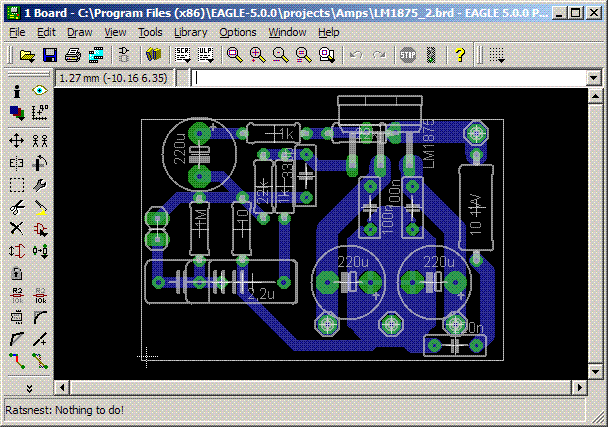Open the Tools menu
The height and width of the screenshot is (431, 608).
pos(150,32)
